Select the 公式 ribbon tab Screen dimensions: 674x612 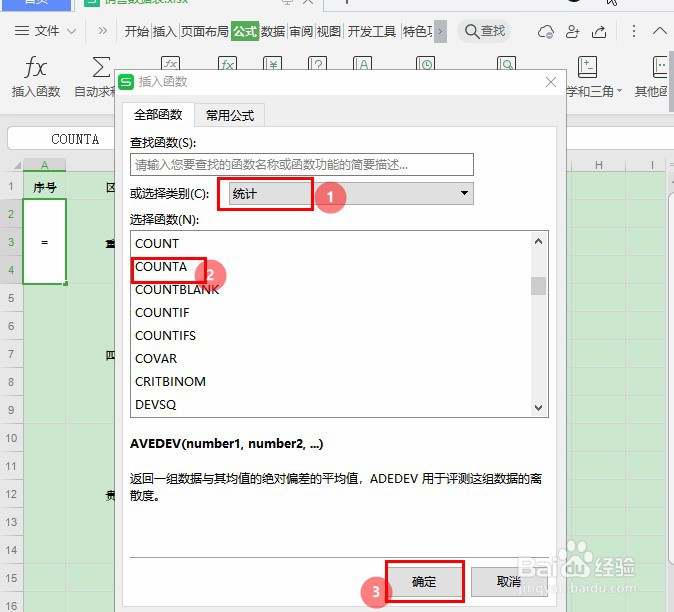click(245, 31)
